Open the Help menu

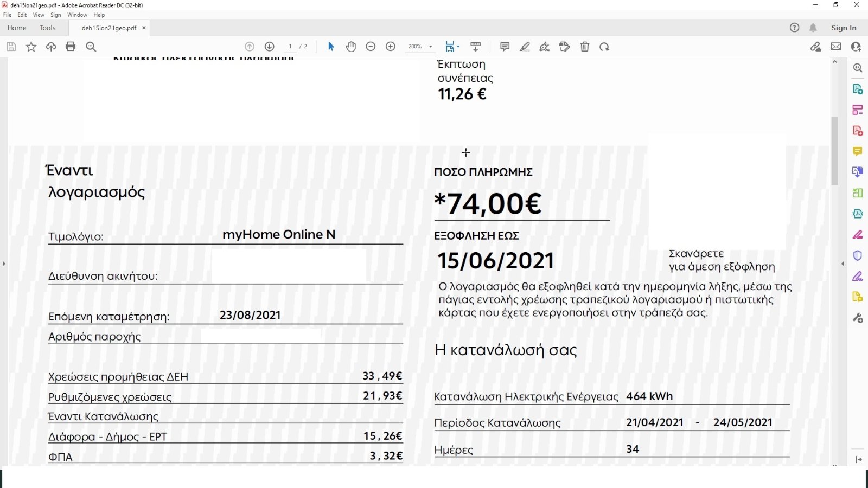[x=99, y=15]
